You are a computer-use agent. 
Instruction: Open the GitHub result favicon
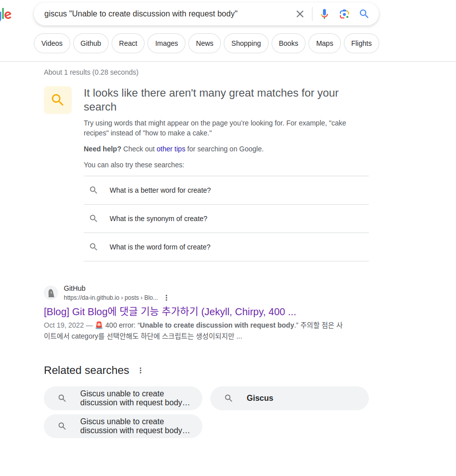51,293
